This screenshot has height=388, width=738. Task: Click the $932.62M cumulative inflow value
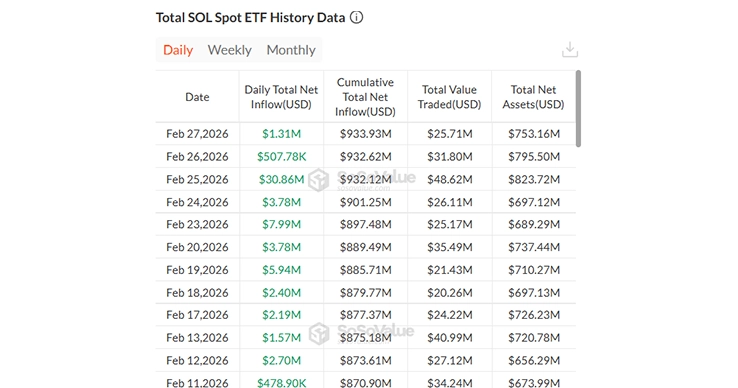click(x=366, y=156)
